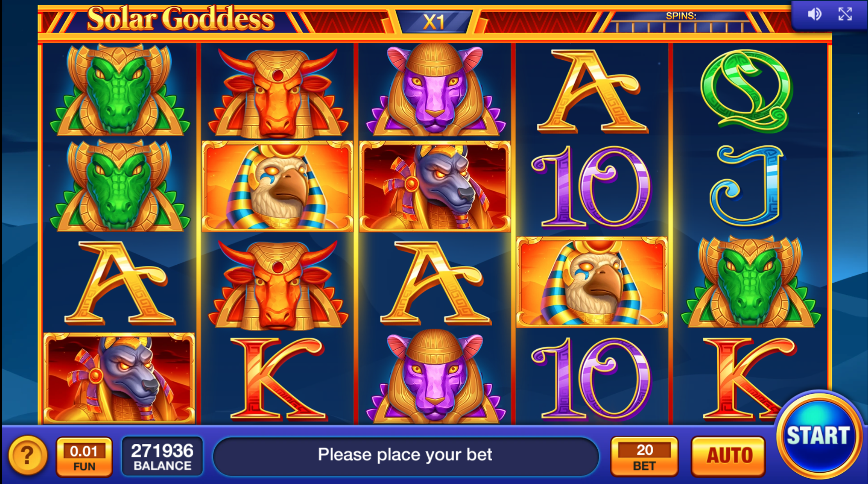
Task: Click the green crocodile symbol in reel five
Action: 750,282
